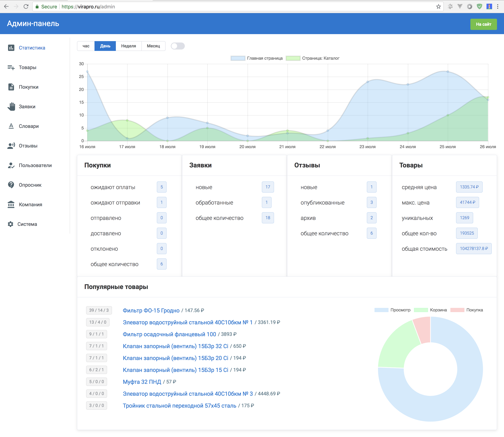Click the уникальных badge 1269
The image size is (504, 437).
point(464,218)
